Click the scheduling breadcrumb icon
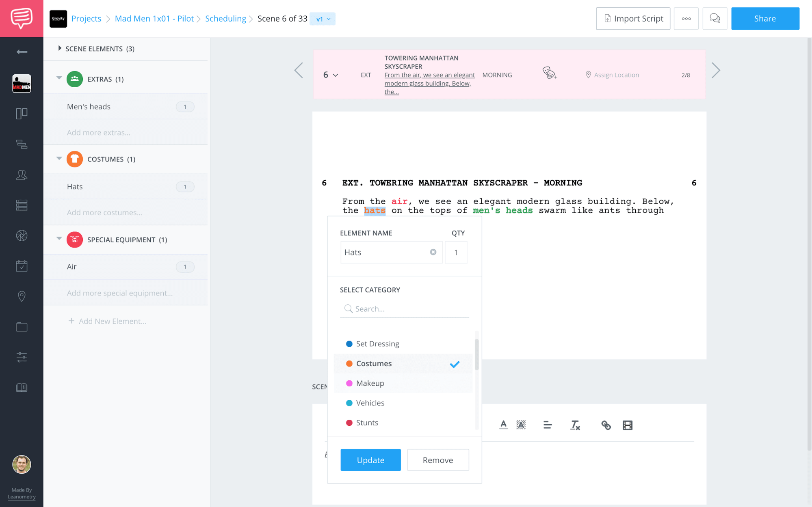 point(225,19)
